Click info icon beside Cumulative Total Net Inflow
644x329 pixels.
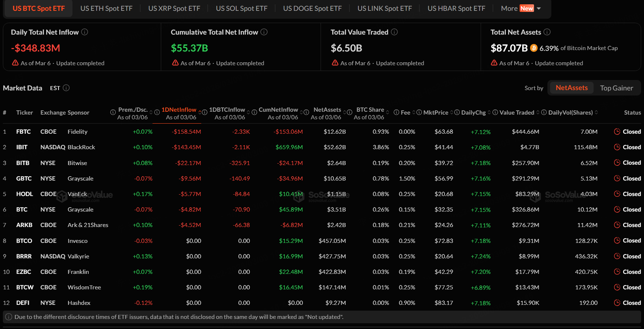264,32
